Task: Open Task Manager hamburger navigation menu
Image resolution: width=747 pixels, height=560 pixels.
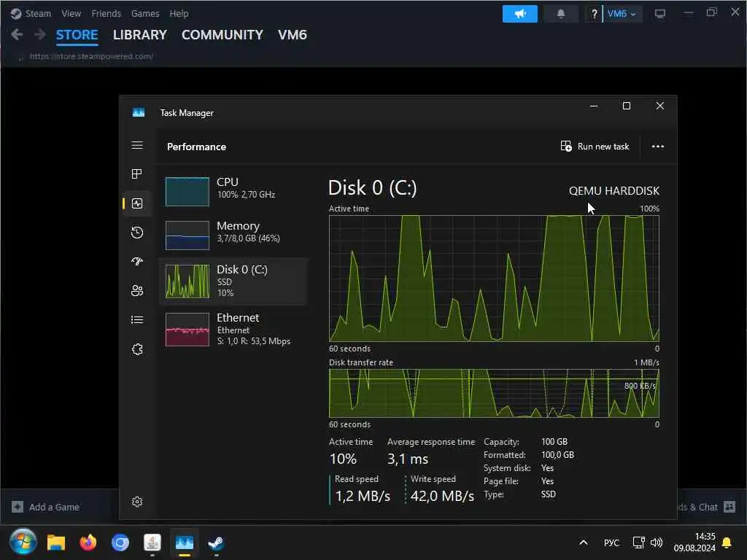Action: [137, 145]
